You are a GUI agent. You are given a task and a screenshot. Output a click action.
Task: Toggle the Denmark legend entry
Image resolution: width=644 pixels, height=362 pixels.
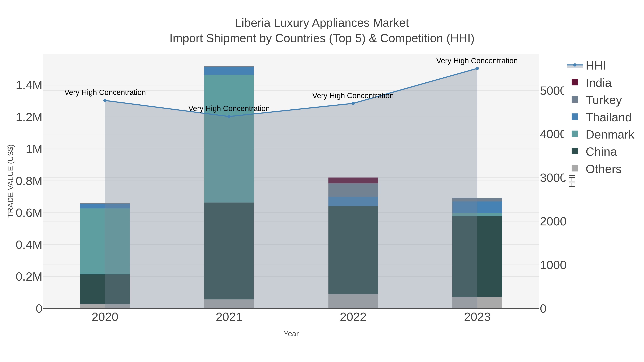click(603, 135)
